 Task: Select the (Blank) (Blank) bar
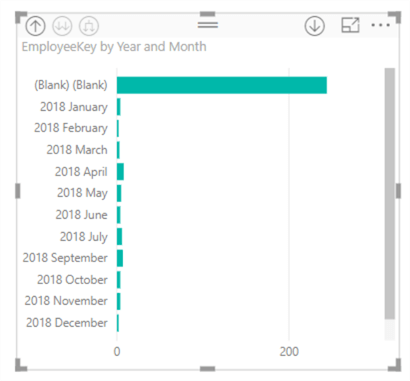pos(222,85)
